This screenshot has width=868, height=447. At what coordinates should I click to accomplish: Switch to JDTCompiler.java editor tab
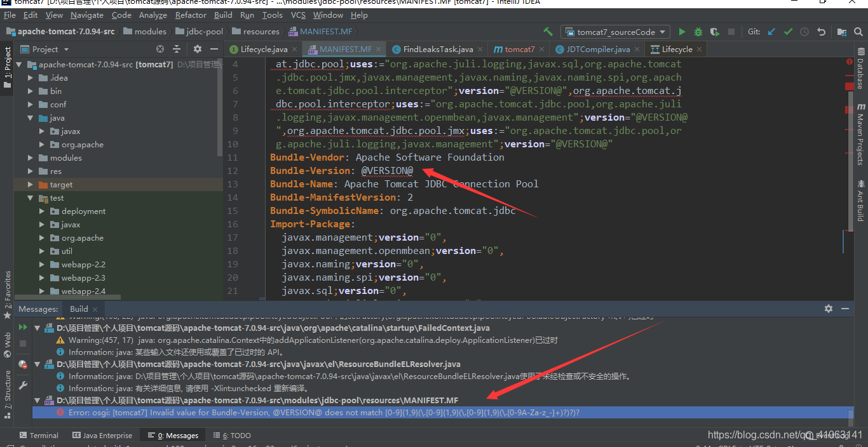598,49
